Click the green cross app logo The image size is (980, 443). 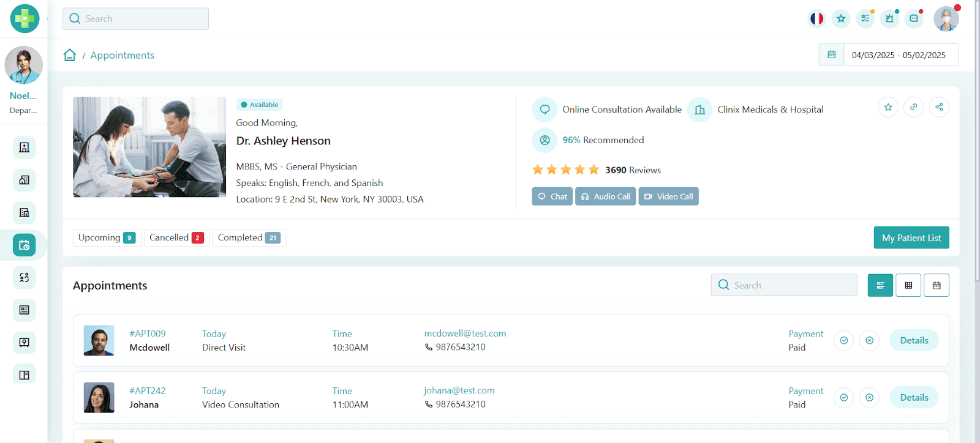click(24, 19)
